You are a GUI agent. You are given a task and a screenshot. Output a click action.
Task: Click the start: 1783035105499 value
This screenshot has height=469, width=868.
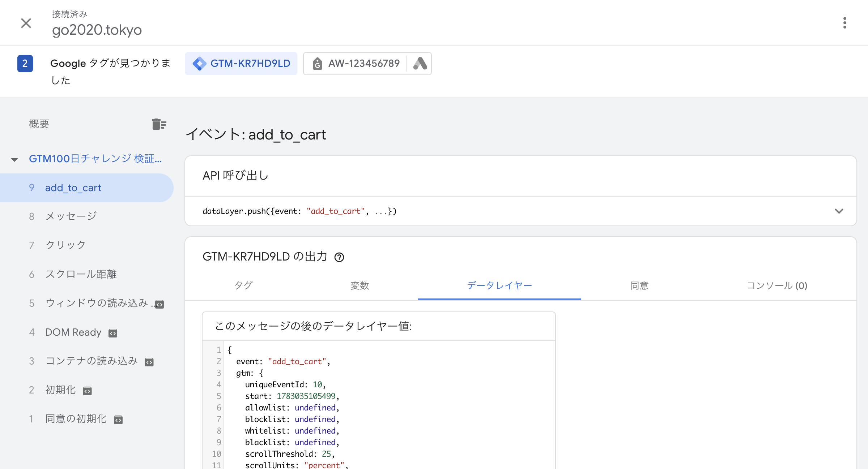coord(306,396)
